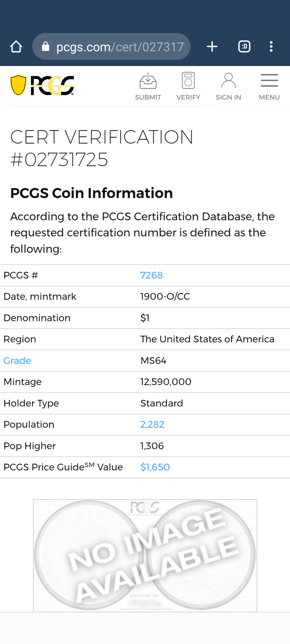The height and width of the screenshot is (644, 290).
Task: Open the Verify slab icon
Action: (188, 80)
